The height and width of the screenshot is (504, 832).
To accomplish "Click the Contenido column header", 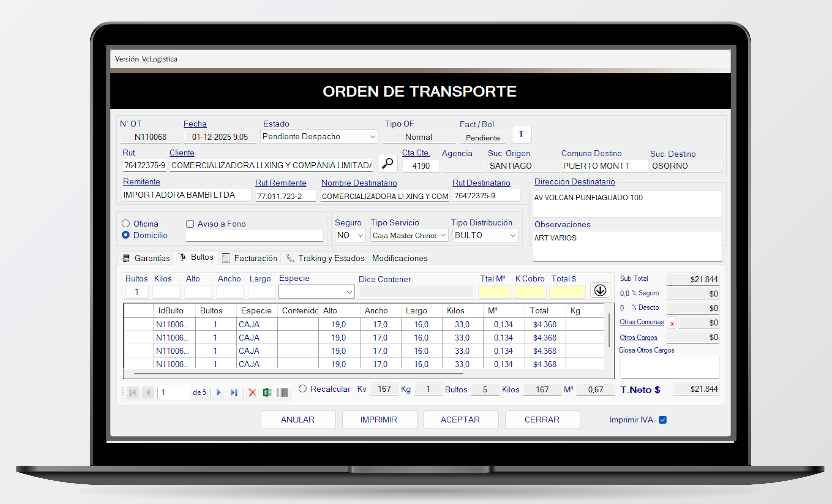I will coord(298,311).
